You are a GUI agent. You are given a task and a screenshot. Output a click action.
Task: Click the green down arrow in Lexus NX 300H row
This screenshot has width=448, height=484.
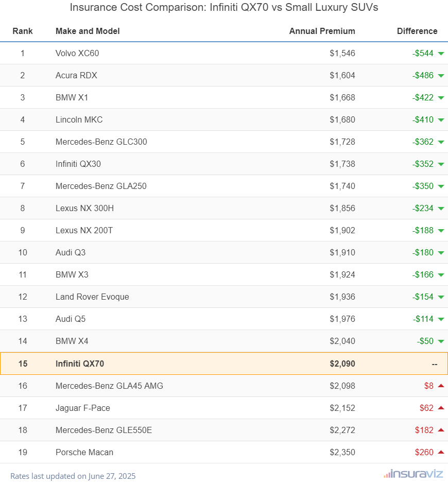pyautogui.click(x=441, y=209)
